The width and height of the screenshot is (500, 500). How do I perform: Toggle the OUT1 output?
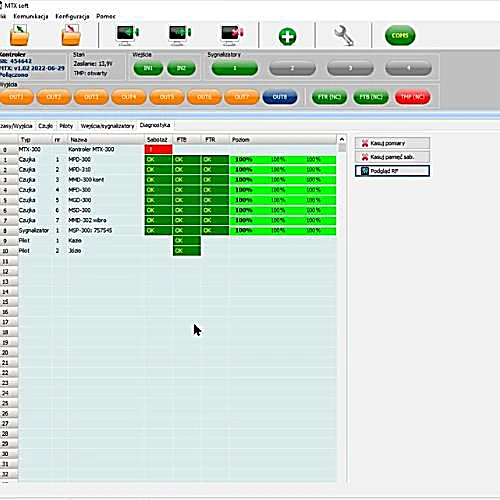tap(16, 97)
